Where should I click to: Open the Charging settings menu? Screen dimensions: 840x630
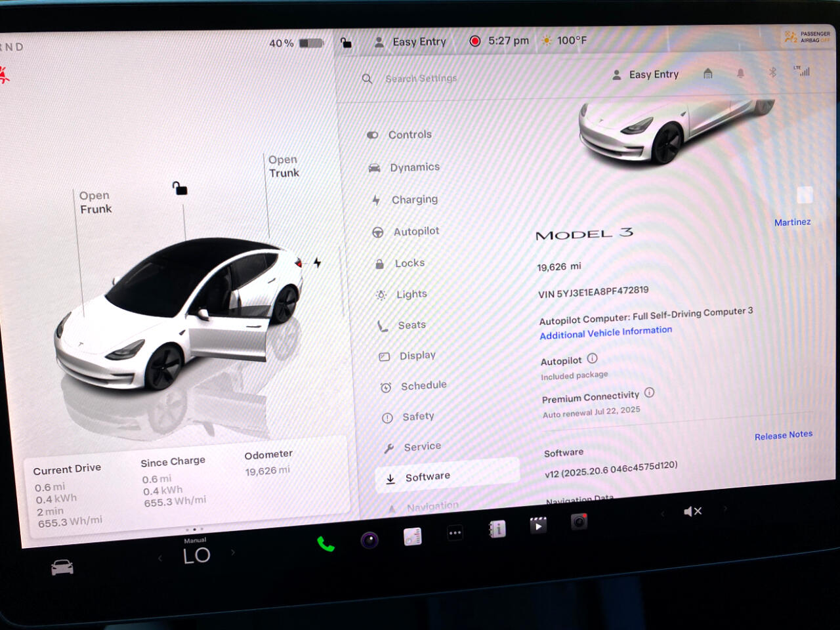tap(405, 199)
